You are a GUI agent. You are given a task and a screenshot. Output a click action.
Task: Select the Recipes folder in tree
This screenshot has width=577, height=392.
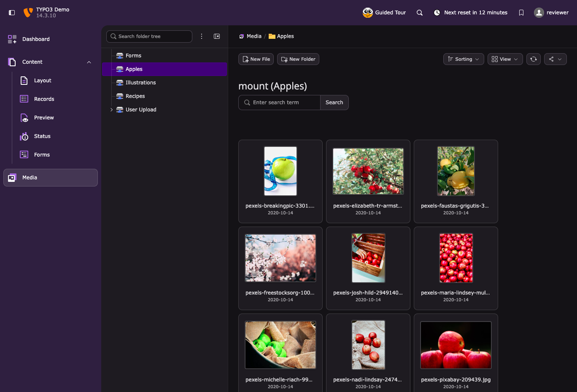pos(164,96)
